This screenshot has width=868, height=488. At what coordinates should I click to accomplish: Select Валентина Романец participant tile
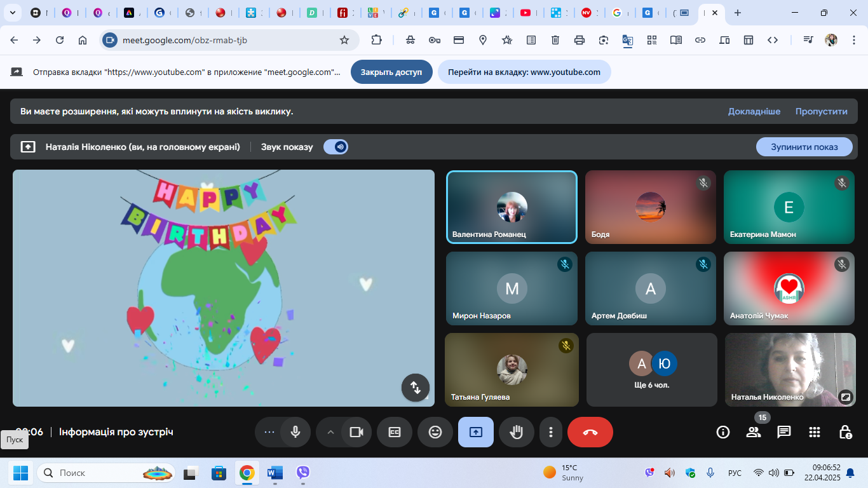point(512,207)
